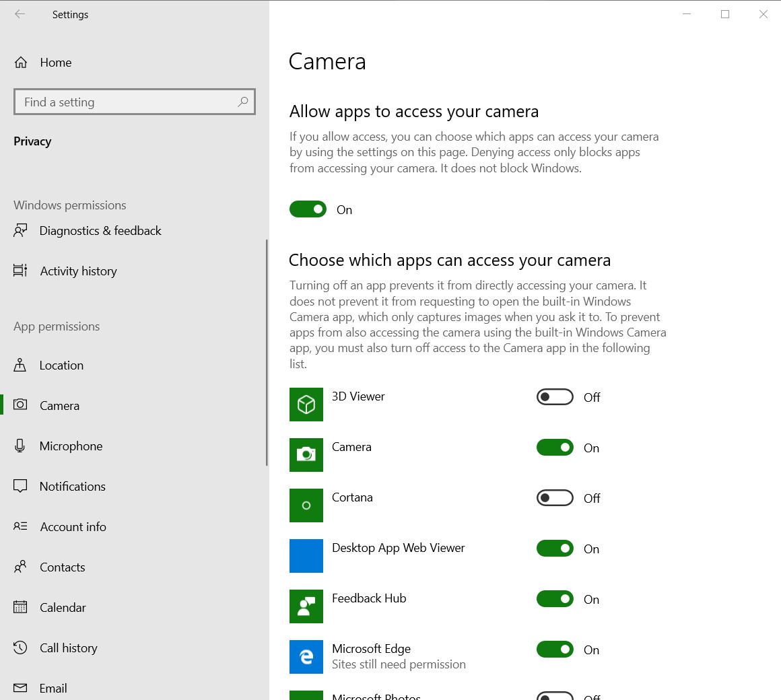Click the Feedback Hub app icon
Screen dimensions: 781x700
coord(306,606)
